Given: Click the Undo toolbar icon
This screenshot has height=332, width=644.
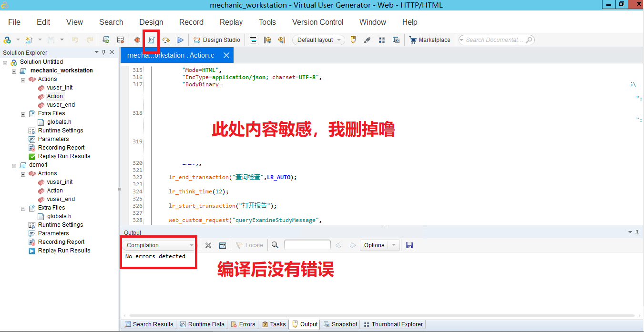Looking at the screenshot, I should pyautogui.click(x=75, y=40).
